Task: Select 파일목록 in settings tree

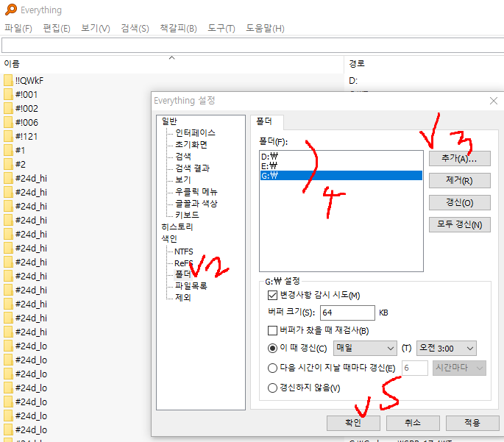Action: click(x=191, y=285)
